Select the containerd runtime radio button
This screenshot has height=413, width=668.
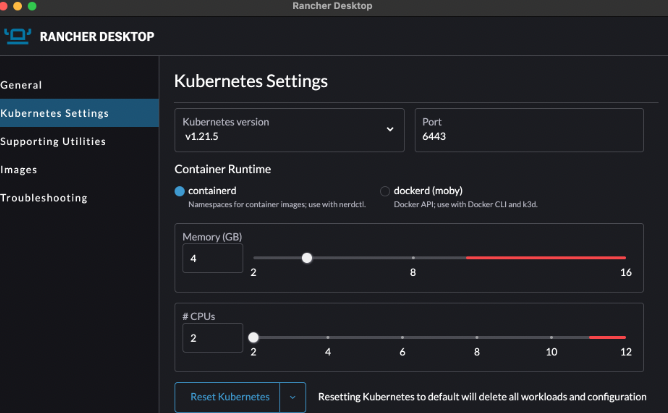(x=180, y=191)
